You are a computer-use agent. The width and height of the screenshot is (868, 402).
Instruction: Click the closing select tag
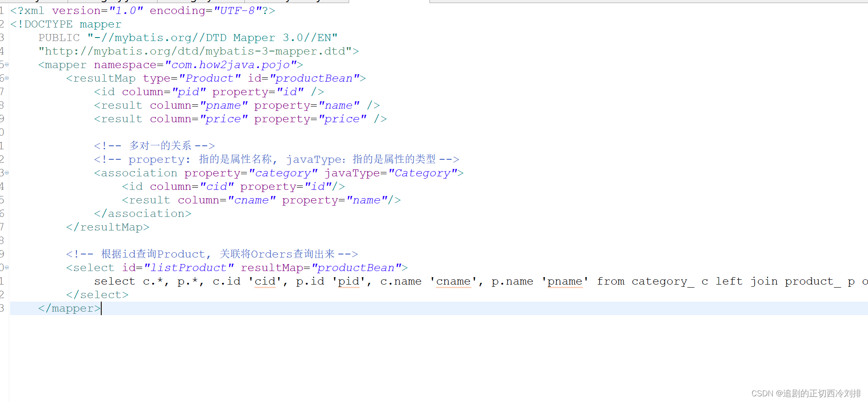pyautogui.click(x=97, y=295)
